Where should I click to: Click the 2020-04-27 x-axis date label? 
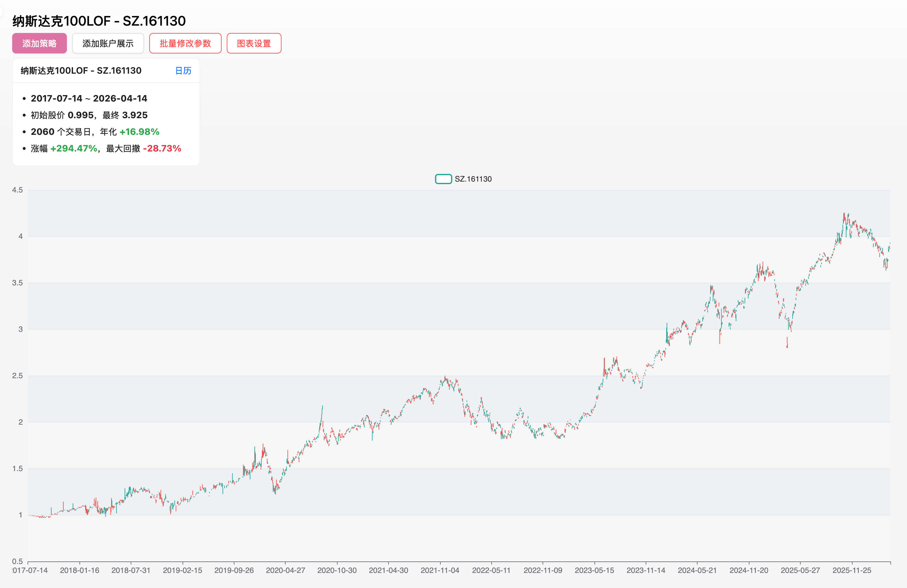[285, 570]
